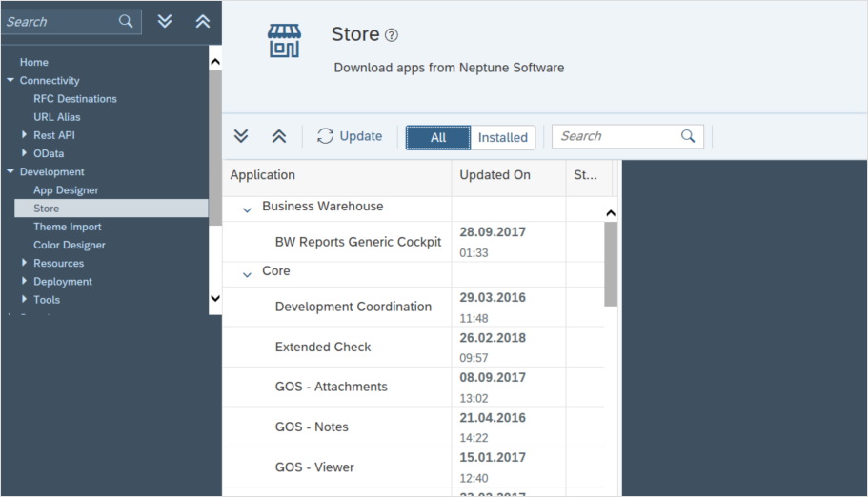
Task: Open Home in the sidebar
Action: click(33, 62)
